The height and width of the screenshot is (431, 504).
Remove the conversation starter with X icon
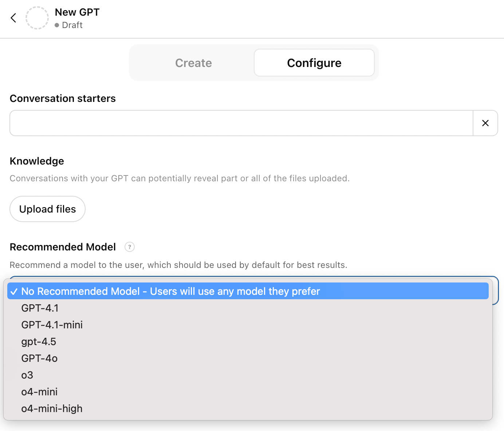coord(485,123)
